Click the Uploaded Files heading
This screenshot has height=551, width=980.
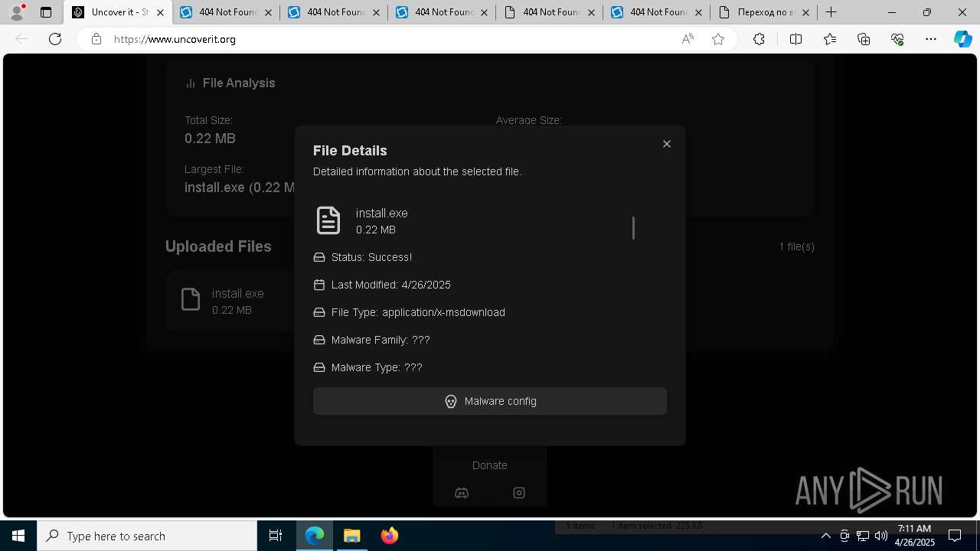(x=218, y=246)
